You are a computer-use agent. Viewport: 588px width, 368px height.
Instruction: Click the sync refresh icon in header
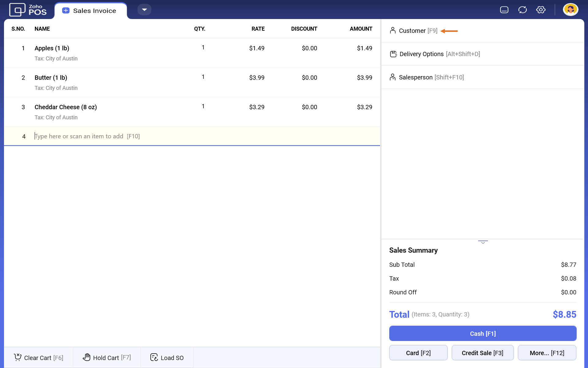[x=522, y=10]
